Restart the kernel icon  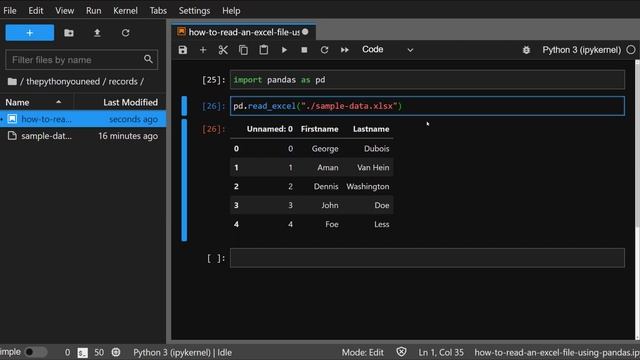[324, 50]
